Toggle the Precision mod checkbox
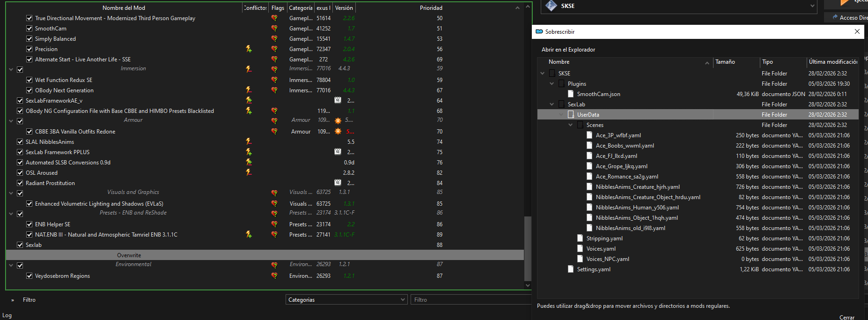868x320 pixels. pos(29,49)
